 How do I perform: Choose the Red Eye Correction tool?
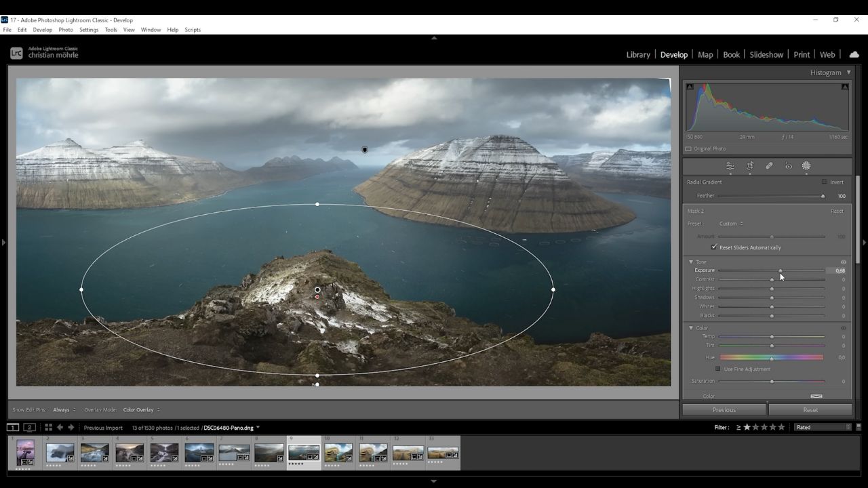(788, 166)
